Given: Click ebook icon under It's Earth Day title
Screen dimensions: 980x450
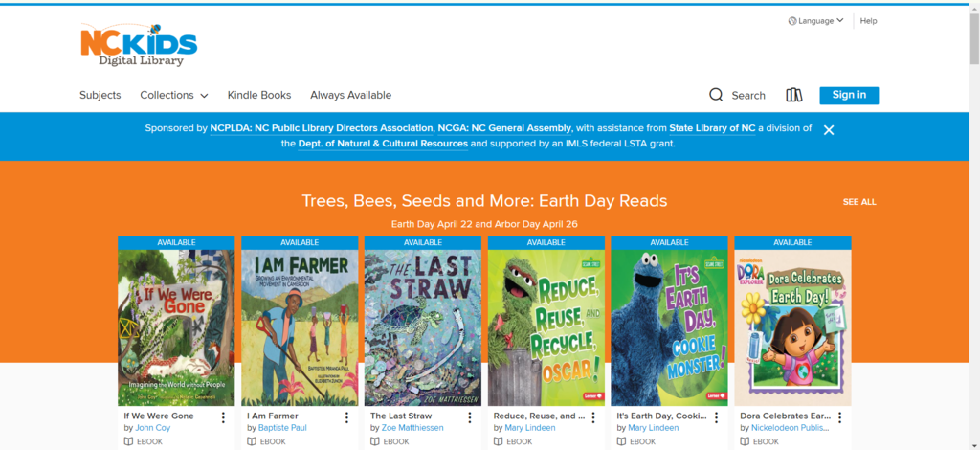Looking at the screenshot, I should click(x=621, y=441).
